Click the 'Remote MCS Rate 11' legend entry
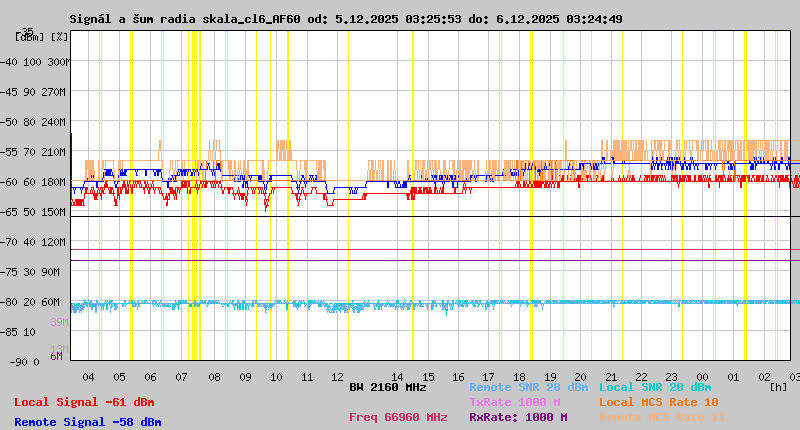The image size is (800, 430). (x=662, y=417)
